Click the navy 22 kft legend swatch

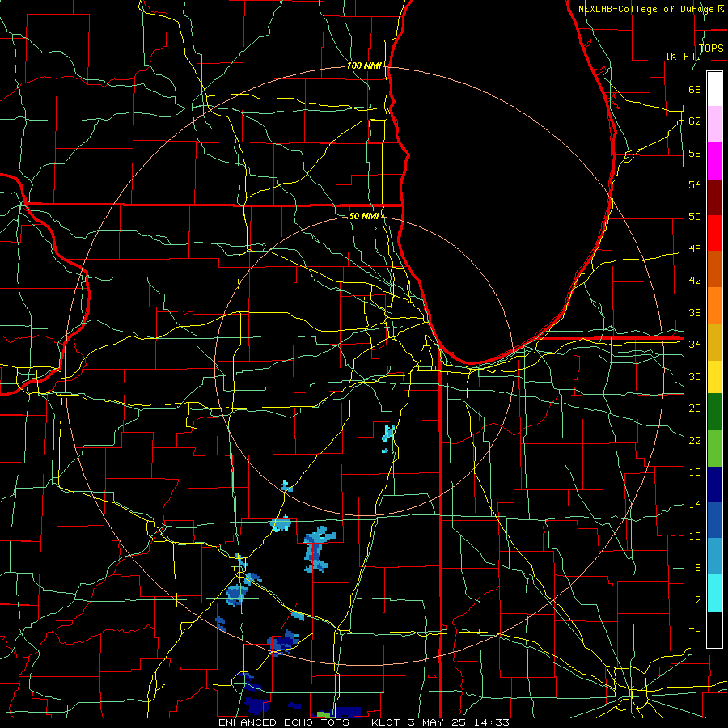click(714, 485)
